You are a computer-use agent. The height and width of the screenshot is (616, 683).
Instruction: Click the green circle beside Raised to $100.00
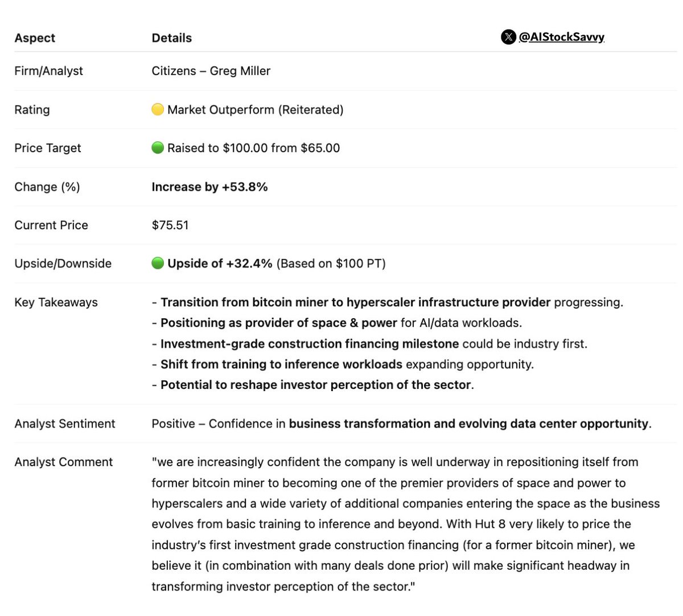pos(158,148)
